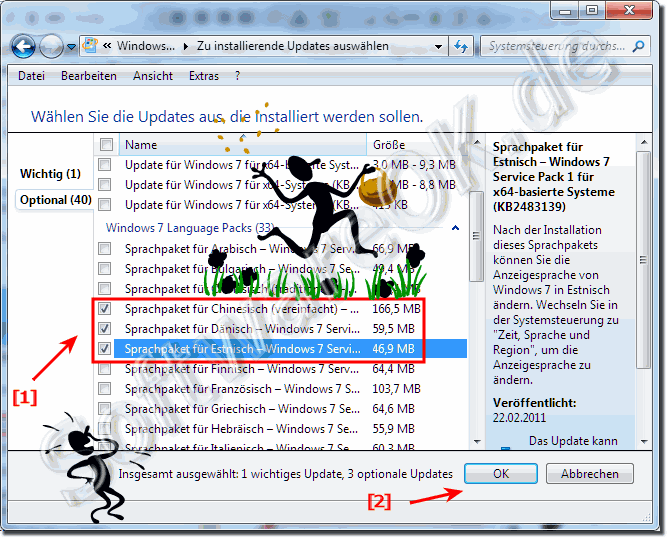Open the Extras menu
Screen dimensions: 667x538
[203, 76]
